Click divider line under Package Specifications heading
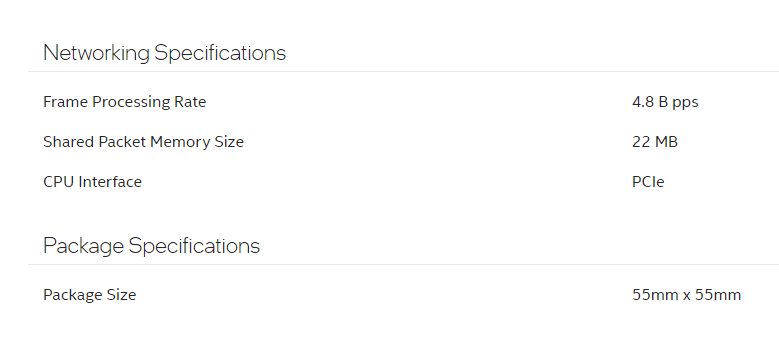This screenshot has height=360, width=779. point(403,264)
